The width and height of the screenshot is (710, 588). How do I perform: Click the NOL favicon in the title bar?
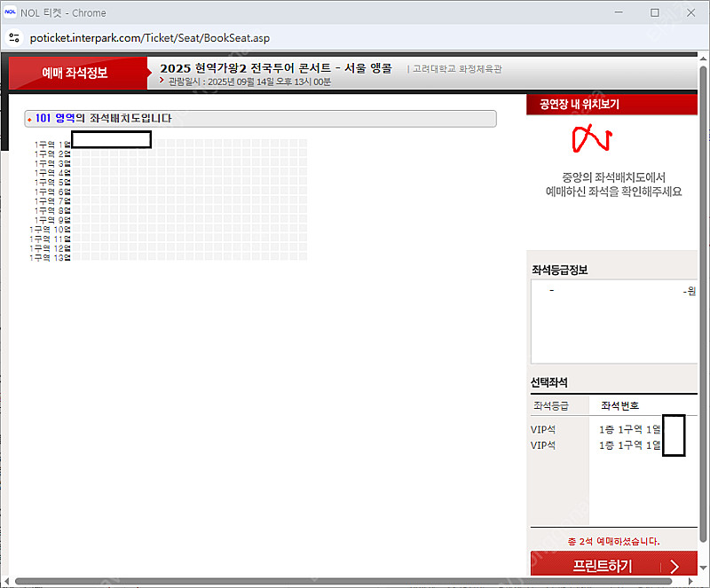pyautogui.click(x=10, y=12)
